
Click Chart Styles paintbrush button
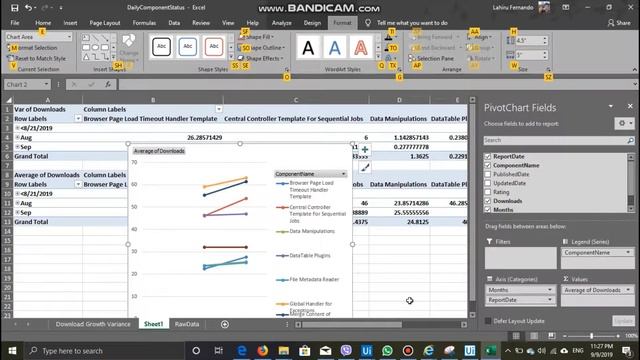pyautogui.click(x=365, y=167)
